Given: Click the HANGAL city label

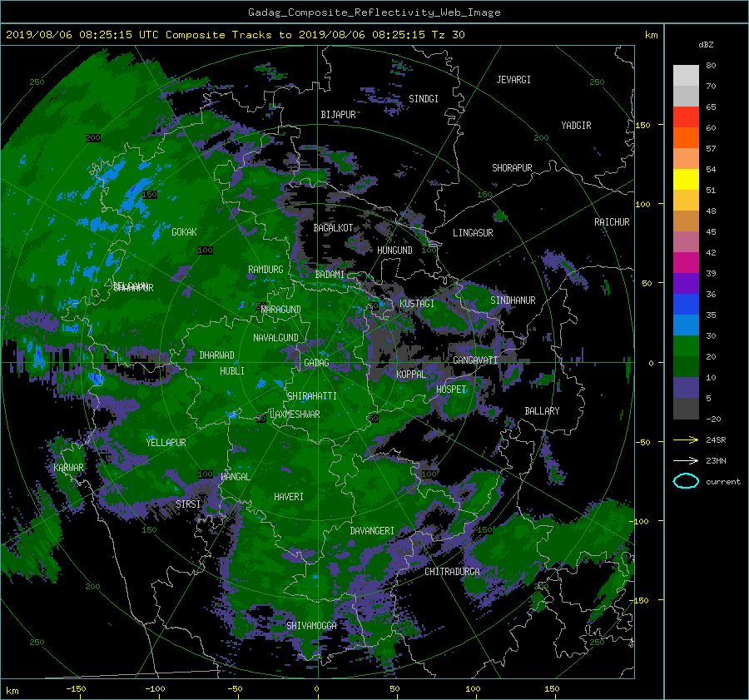Looking at the screenshot, I should tap(235, 477).
